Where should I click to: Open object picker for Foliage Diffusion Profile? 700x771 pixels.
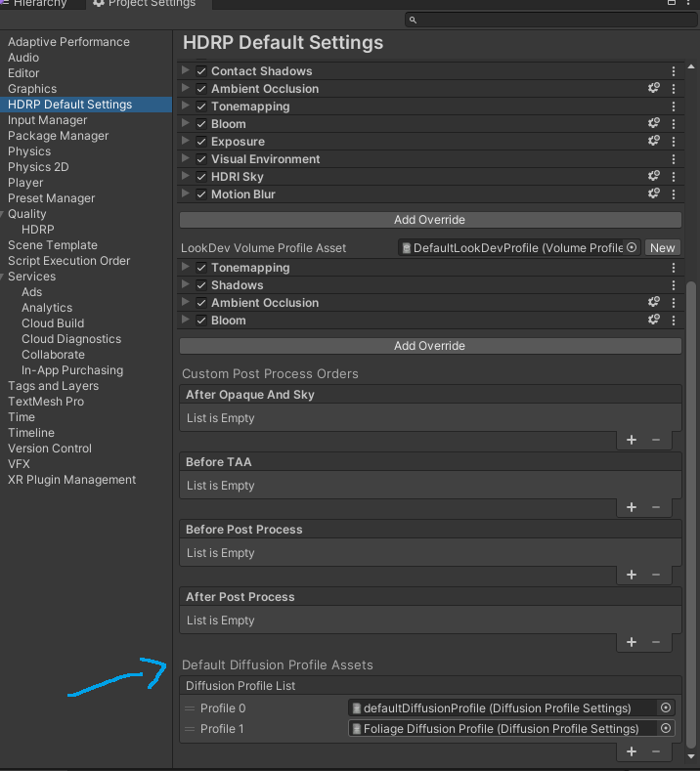pos(667,729)
